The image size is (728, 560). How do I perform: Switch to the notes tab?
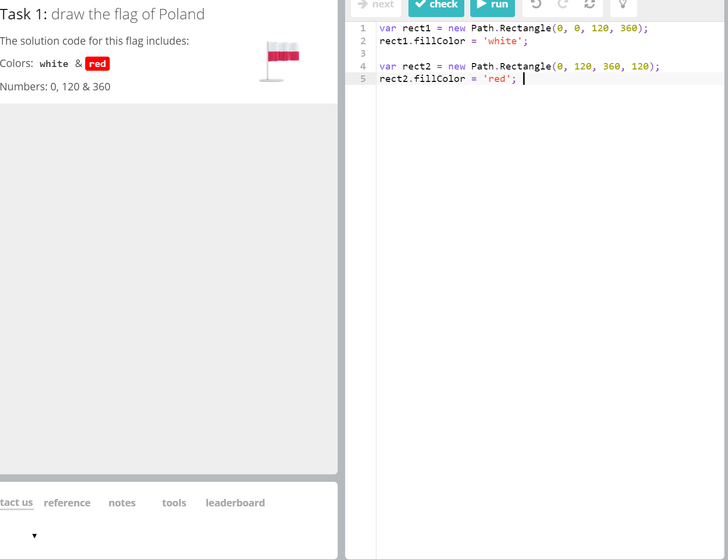coord(122,503)
